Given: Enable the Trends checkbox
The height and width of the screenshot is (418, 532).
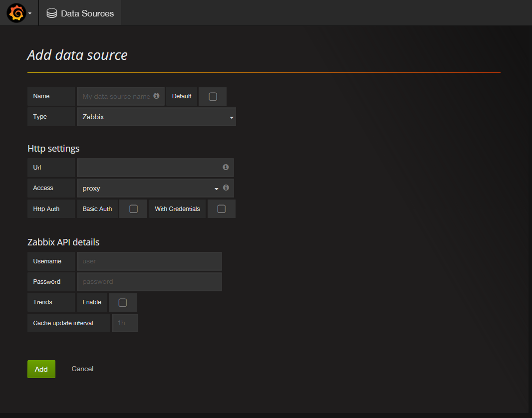Looking at the screenshot, I should click(x=123, y=302).
